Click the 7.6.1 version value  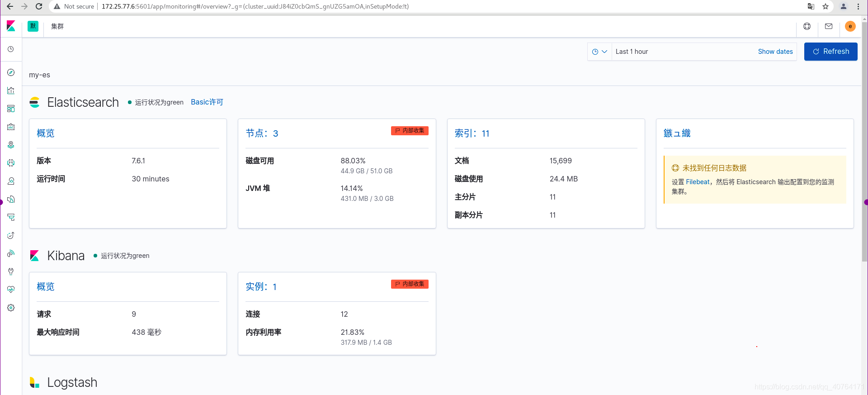(138, 161)
